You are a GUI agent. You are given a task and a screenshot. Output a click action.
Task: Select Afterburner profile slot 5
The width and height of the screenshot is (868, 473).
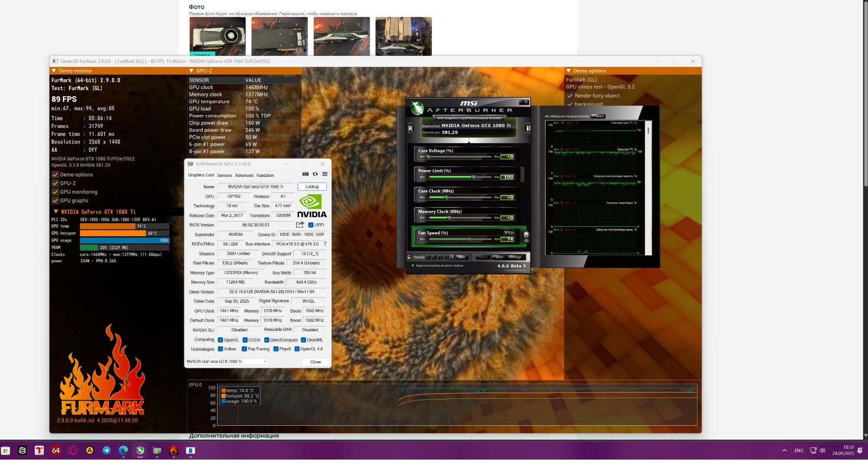tap(452, 257)
